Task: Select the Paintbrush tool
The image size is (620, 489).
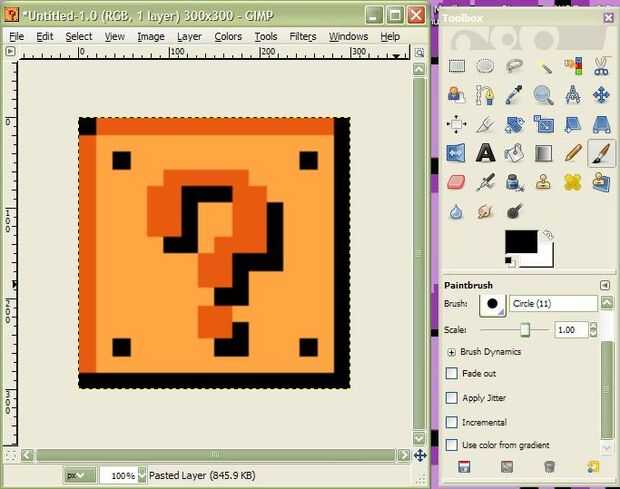Action: coord(601,153)
